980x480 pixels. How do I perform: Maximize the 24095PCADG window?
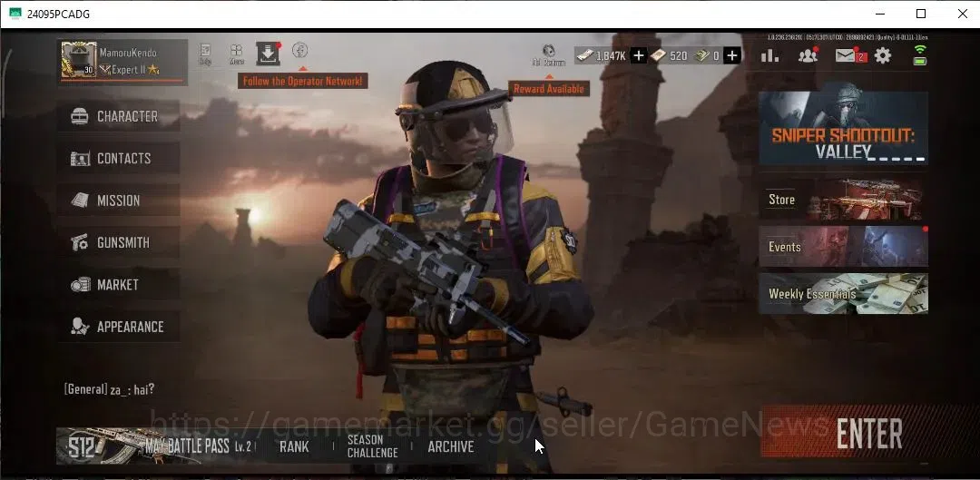tap(921, 14)
